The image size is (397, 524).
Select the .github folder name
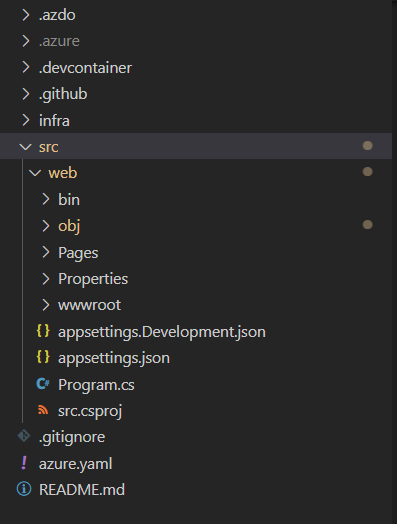coord(63,94)
